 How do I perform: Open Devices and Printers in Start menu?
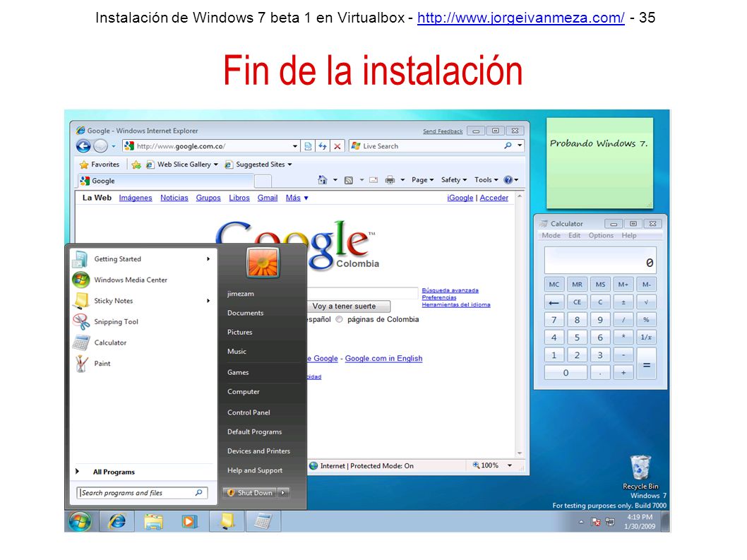(x=258, y=451)
